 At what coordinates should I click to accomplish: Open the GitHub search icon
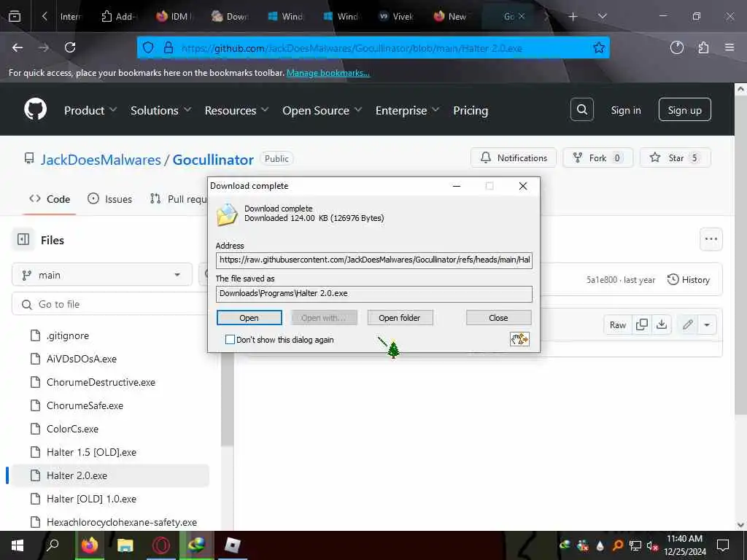click(x=581, y=109)
